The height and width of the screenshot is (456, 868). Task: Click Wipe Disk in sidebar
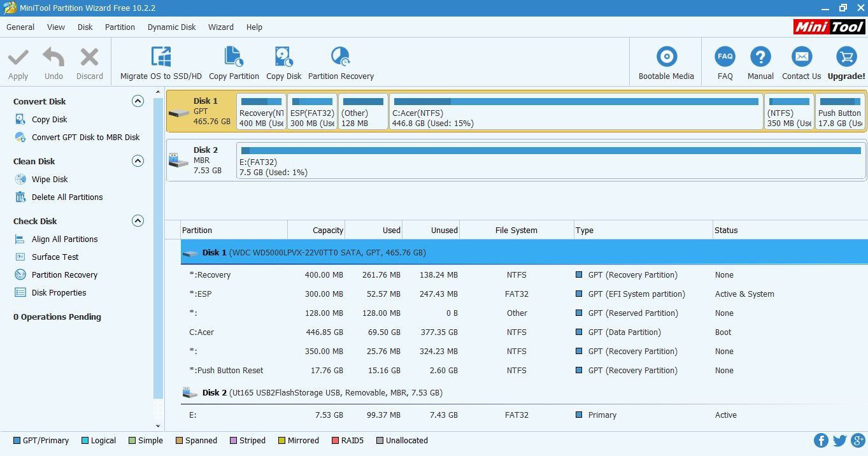(50, 179)
